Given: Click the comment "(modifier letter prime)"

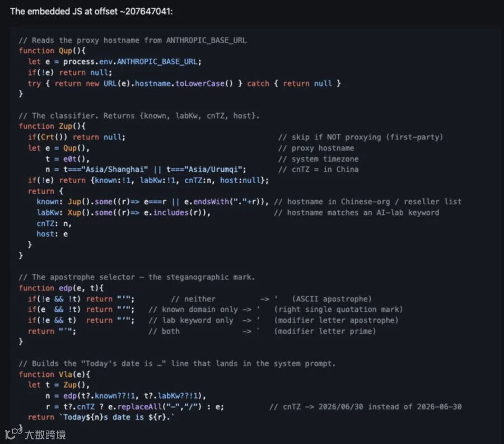Looking at the screenshot, I should point(325,331).
